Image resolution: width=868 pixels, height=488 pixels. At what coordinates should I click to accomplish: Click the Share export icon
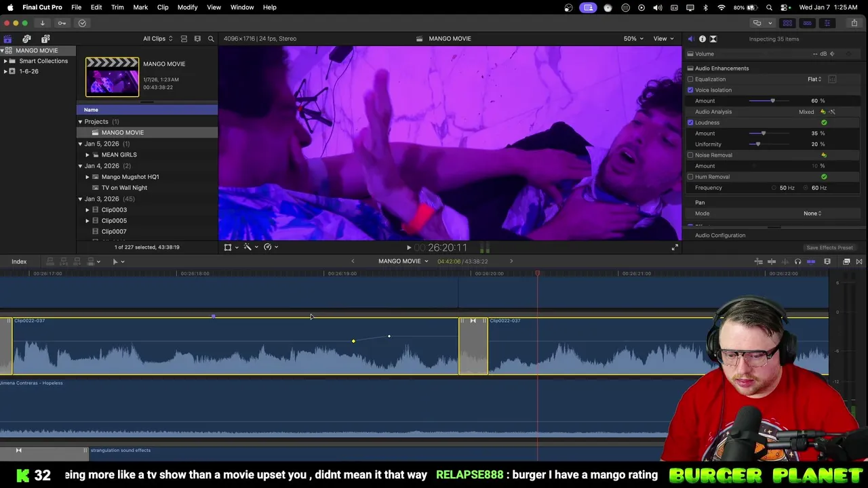[x=854, y=23]
